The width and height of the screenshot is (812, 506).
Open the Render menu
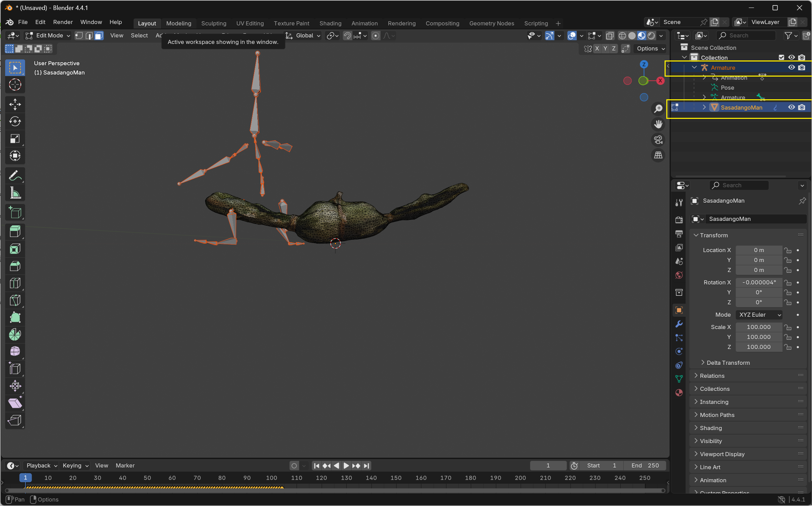click(63, 22)
